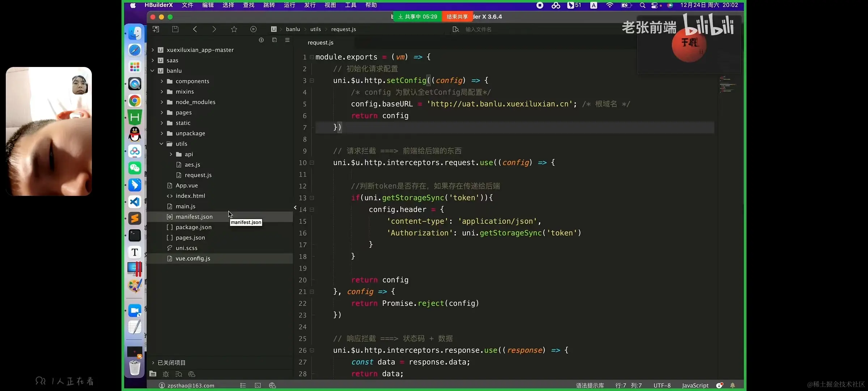Select the request.js editor tab
The width and height of the screenshot is (868, 391).
[320, 43]
